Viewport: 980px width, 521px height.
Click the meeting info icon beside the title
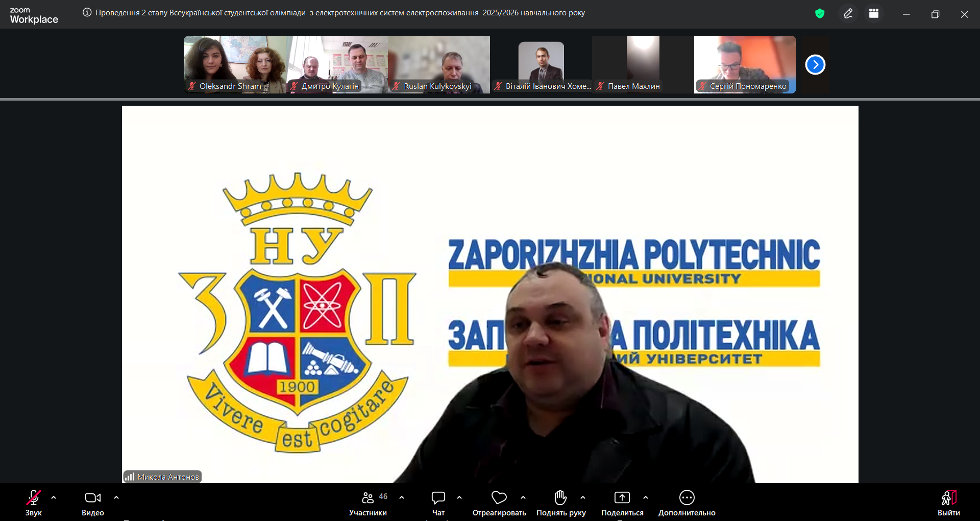[87, 13]
